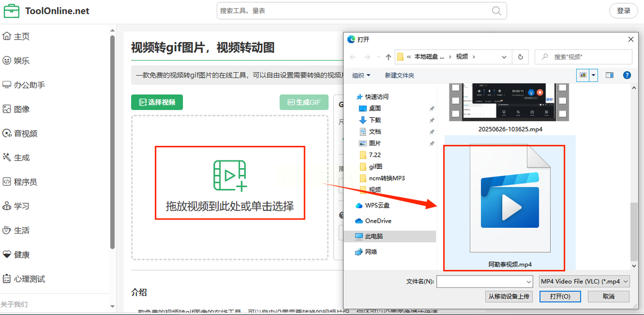Click 新建文件夹 in the dialog toolbar
The height and width of the screenshot is (315, 644).
tap(399, 75)
